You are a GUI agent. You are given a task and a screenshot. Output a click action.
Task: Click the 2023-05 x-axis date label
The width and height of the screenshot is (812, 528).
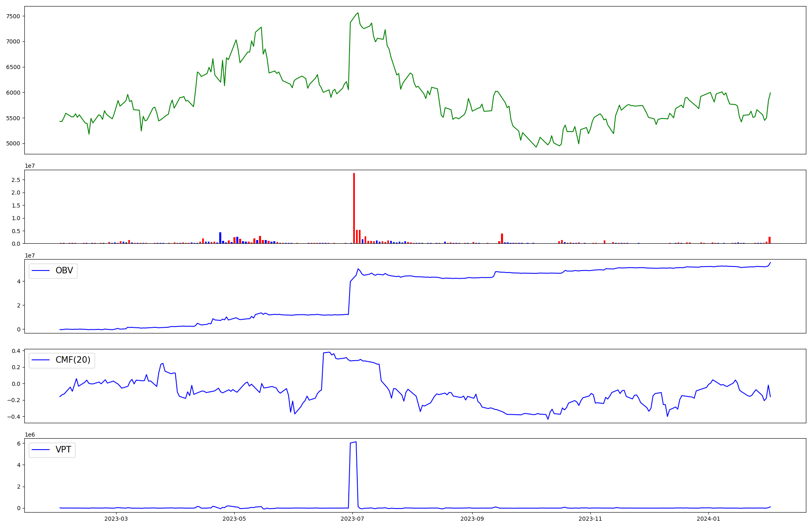234,519
